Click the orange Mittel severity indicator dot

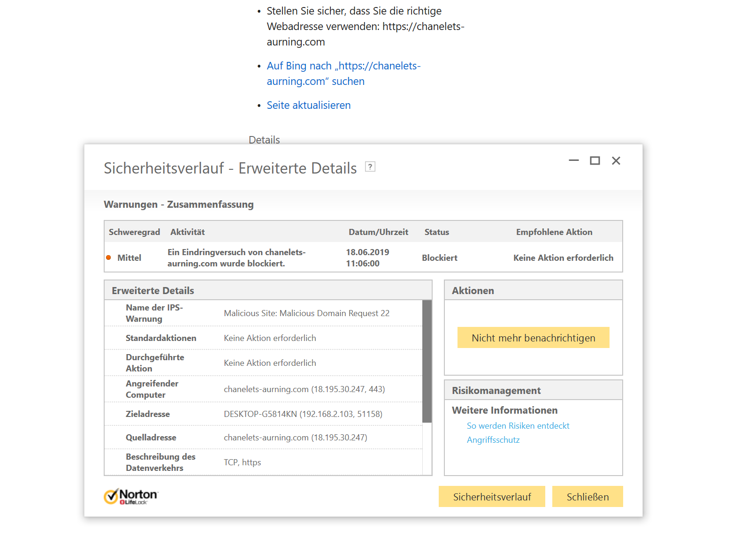108,257
